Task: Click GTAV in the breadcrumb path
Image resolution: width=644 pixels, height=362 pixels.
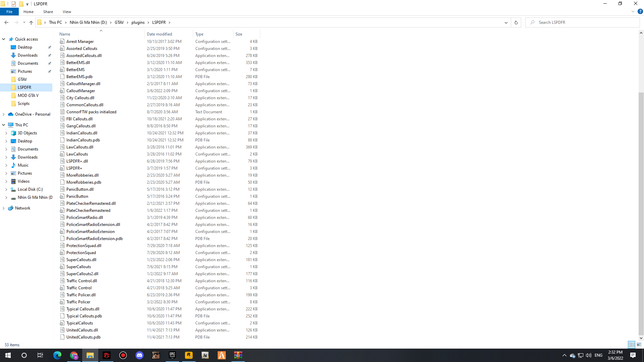Action: [119, 22]
